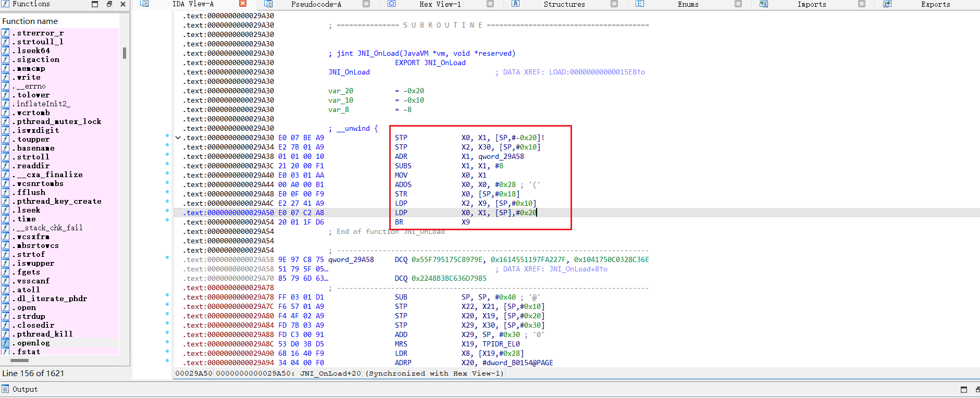This screenshot has width=980, height=398.
Task: Click the Functions panel title icon
Action: 5,4
